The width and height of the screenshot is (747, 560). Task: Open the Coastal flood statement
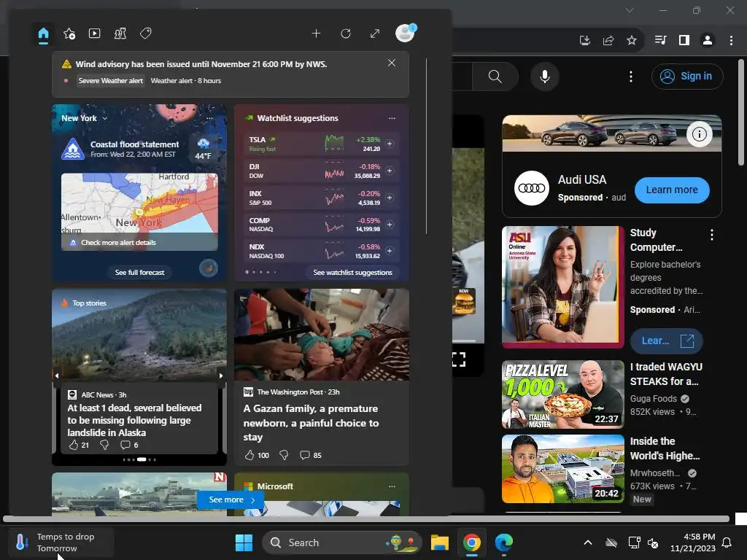(x=134, y=149)
